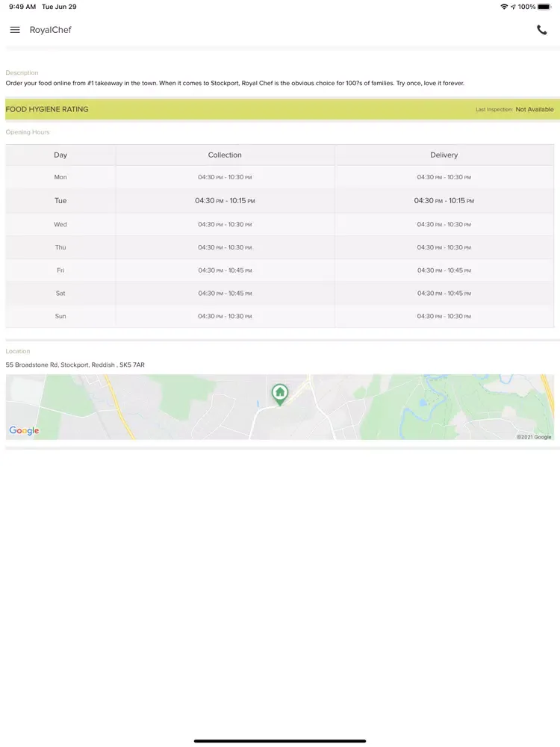Click Saturday's collection hours cell
This screenshot has width=560, height=747.
pos(225,293)
